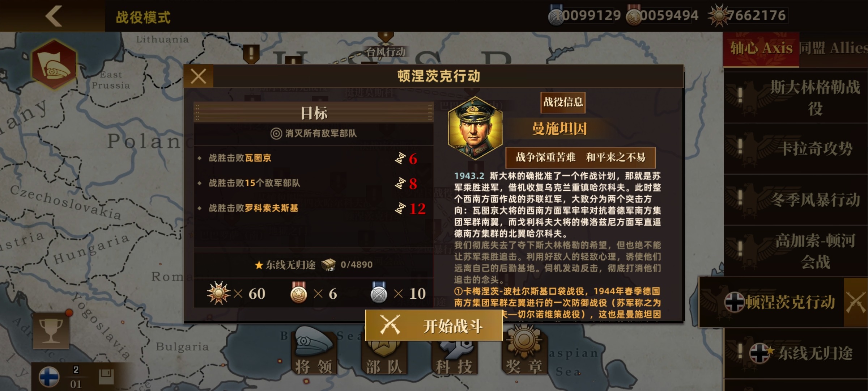Go back with the top-left arrow

[x=54, y=16]
